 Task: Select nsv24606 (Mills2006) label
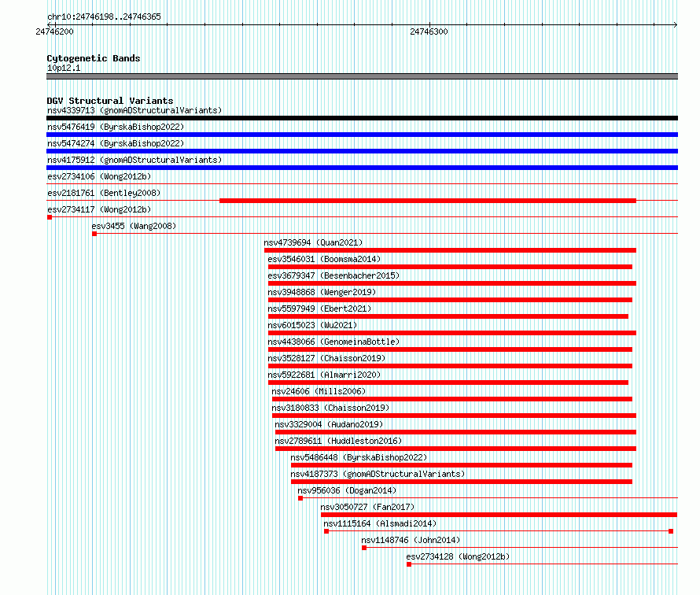pos(319,391)
